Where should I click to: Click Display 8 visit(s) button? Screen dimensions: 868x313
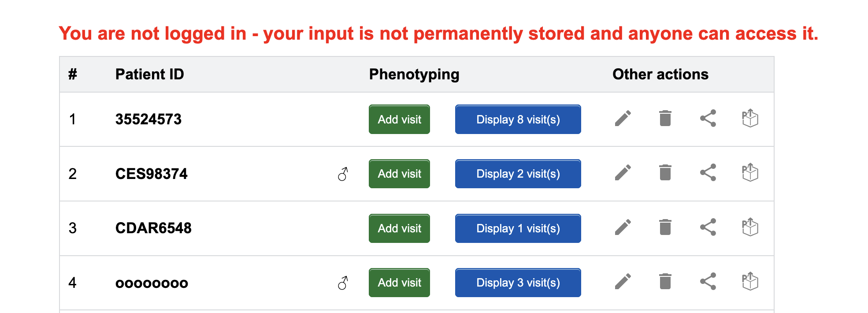point(518,119)
